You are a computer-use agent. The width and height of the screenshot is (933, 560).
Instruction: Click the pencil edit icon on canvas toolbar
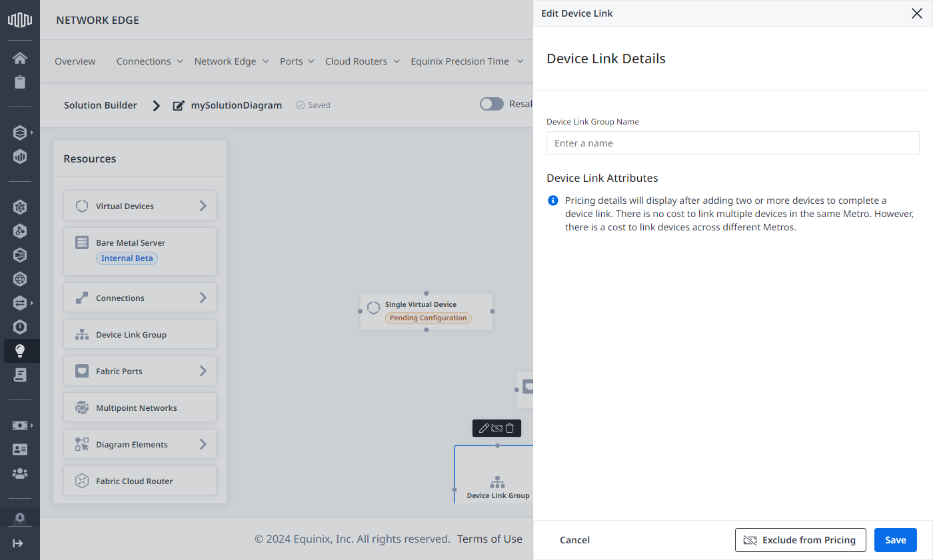484,428
